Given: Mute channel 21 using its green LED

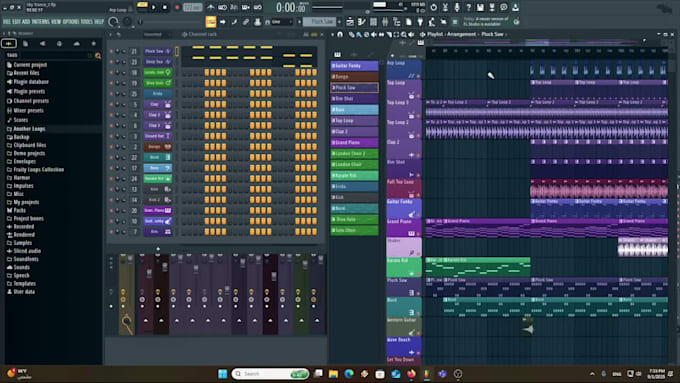Looking at the screenshot, I should coord(111,51).
